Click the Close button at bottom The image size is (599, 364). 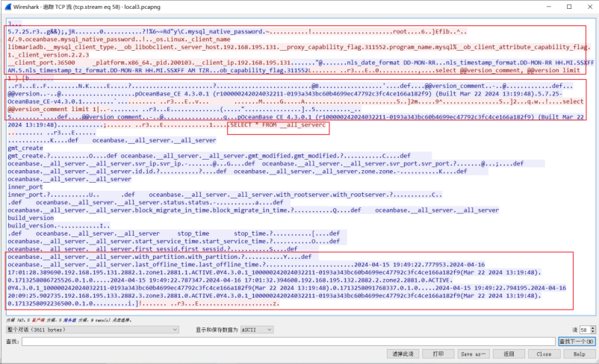[x=544, y=354]
